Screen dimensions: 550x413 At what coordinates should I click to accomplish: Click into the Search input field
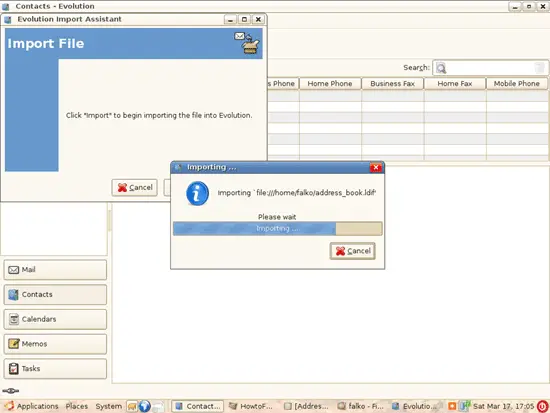tap(490, 68)
